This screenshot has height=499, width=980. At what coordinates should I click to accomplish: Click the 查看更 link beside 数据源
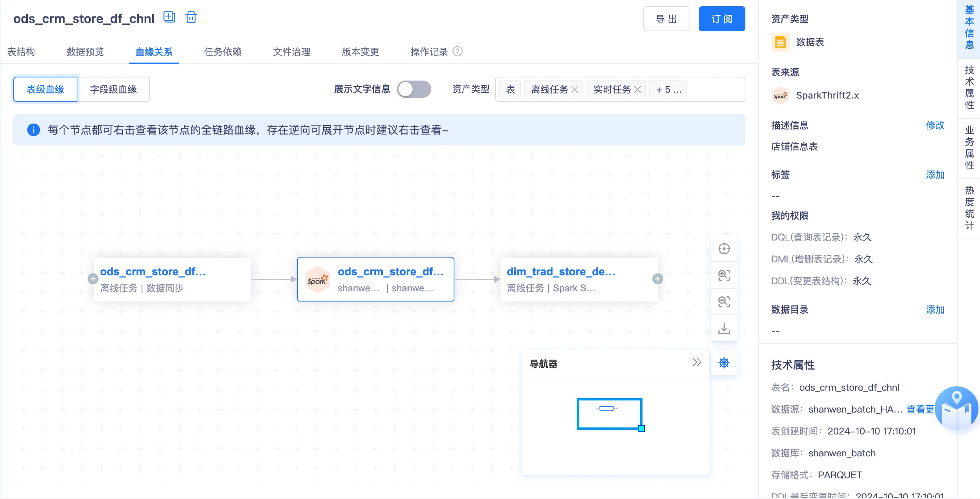pos(921,409)
